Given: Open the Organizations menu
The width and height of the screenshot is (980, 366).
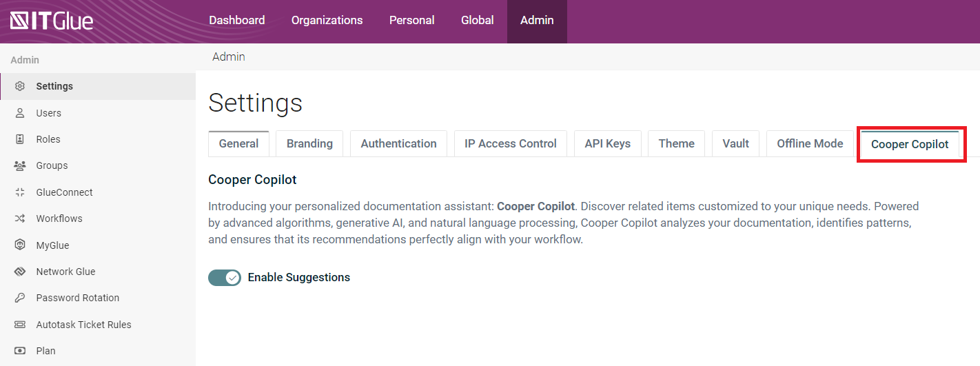Looking at the screenshot, I should click(x=327, y=21).
